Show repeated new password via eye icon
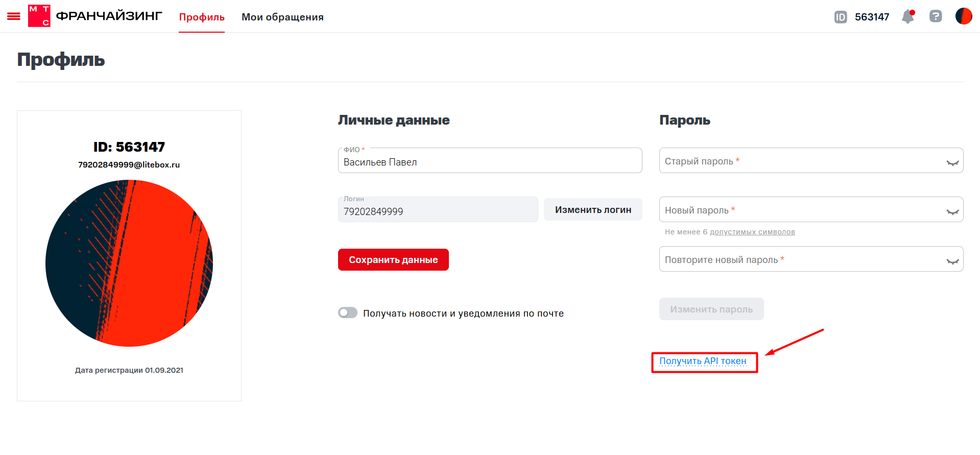The image size is (980, 455). [x=952, y=261]
